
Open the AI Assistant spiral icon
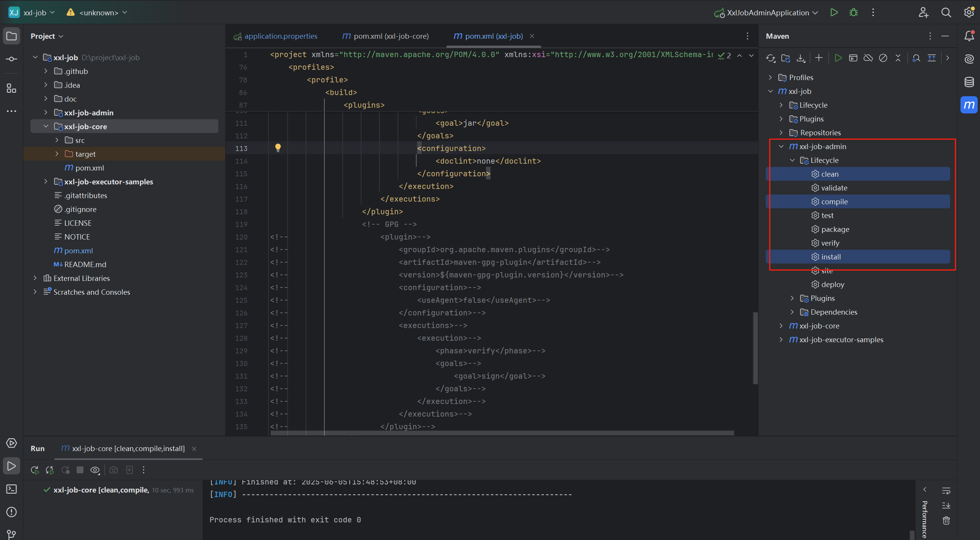pos(969,59)
